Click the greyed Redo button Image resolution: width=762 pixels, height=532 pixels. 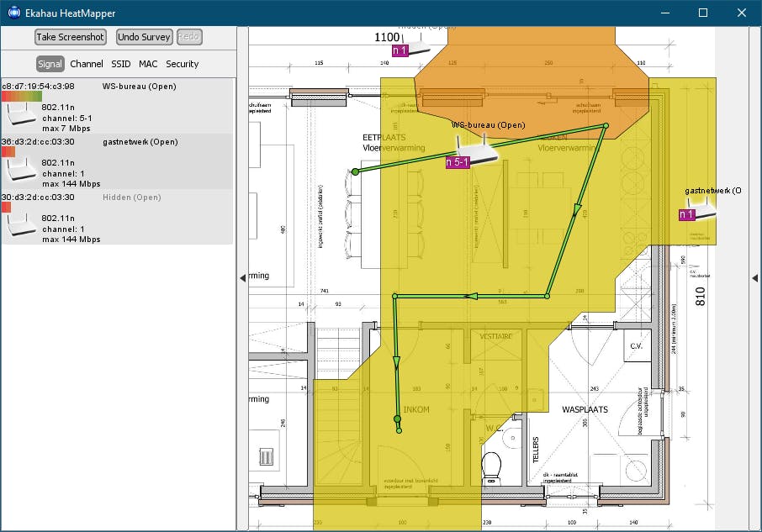[x=189, y=37]
